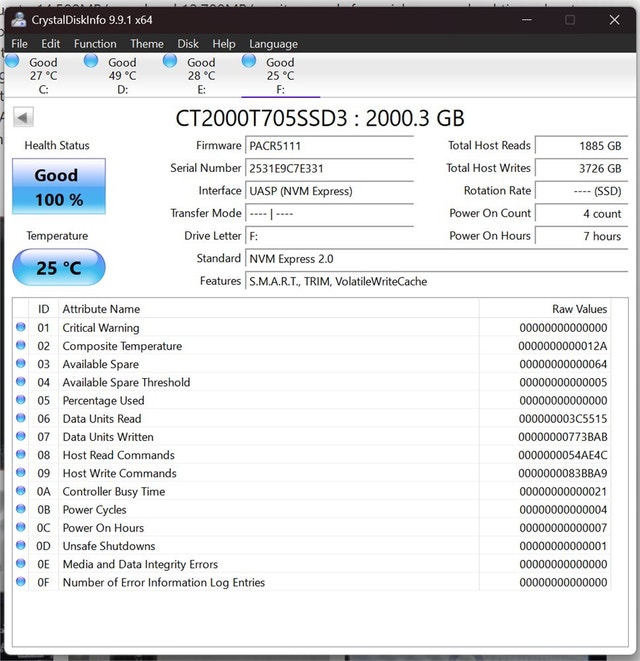Screen dimensions: 640x661
Task: Click the Total Host Reads value 1885 GB
Action: point(581,146)
